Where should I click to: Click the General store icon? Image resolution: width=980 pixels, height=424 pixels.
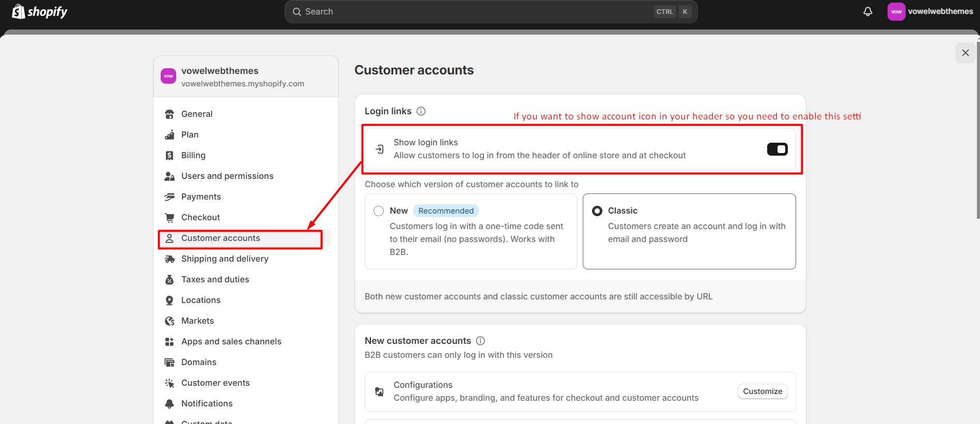[x=169, y=114]
